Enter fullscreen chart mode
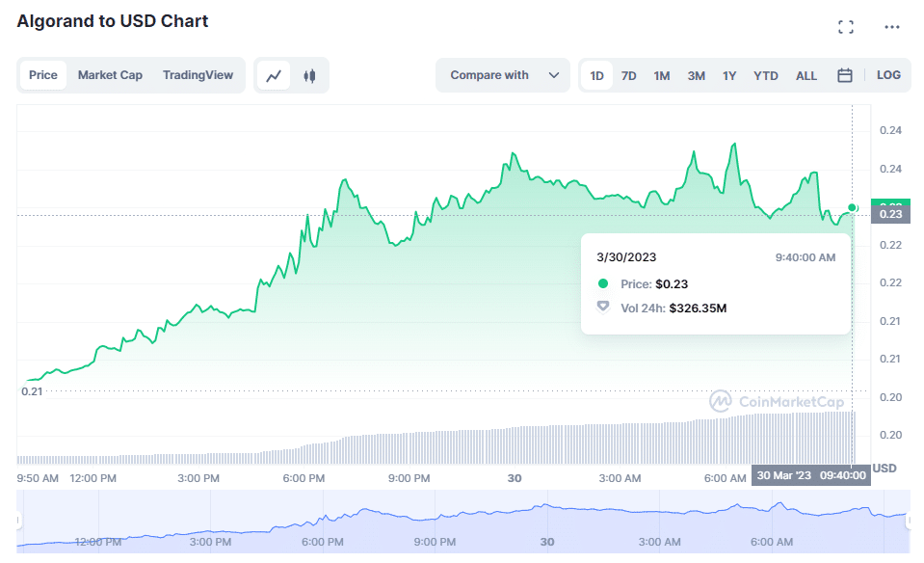 (846, 27)
